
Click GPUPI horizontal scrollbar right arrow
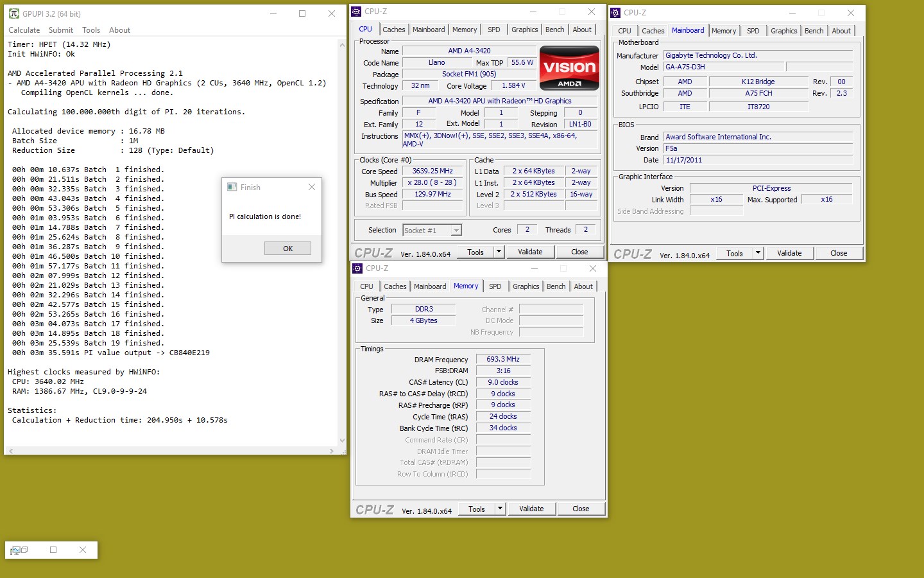click(332, 451)
